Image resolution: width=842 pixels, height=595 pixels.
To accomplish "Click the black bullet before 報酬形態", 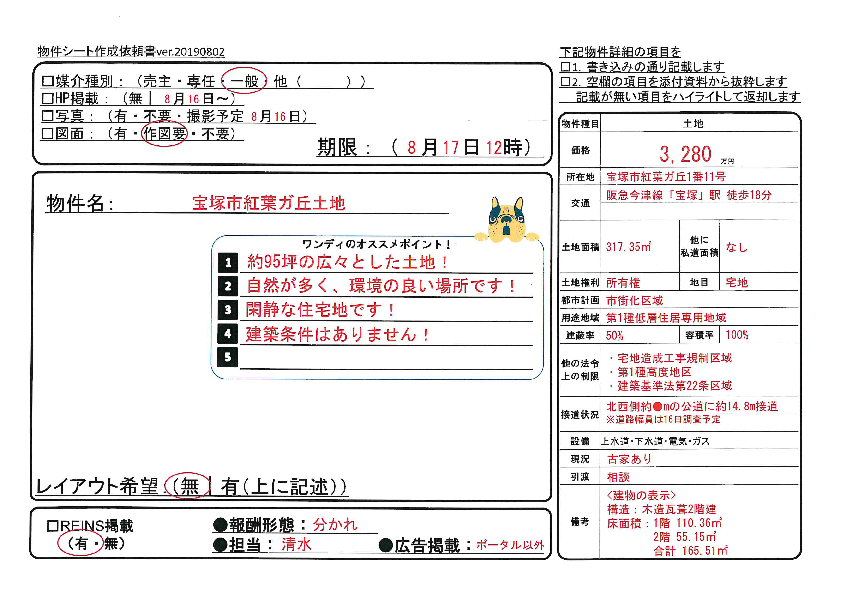I will click(x=220, y=525).
